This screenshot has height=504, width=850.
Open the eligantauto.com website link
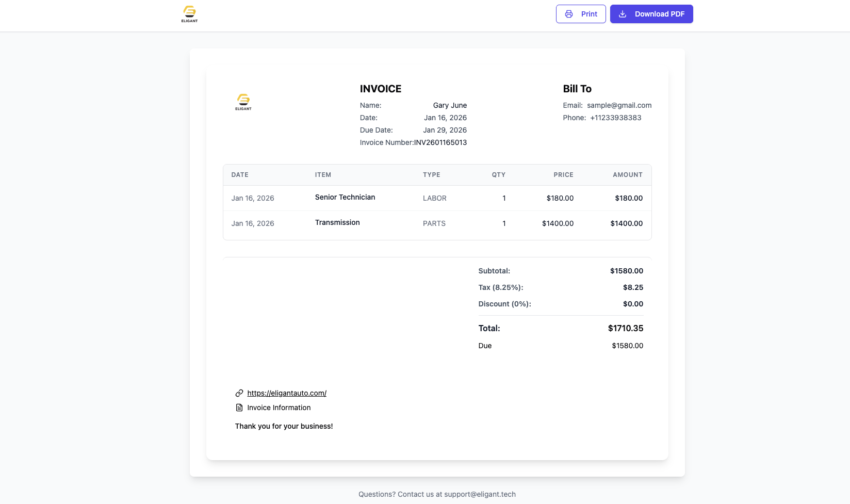pos(287,393)
